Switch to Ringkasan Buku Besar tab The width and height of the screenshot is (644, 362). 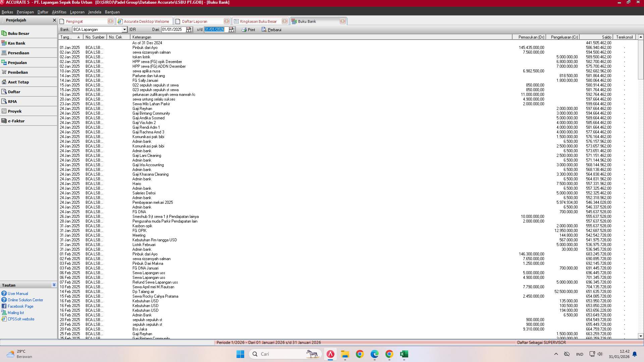(x=258, y=21)
